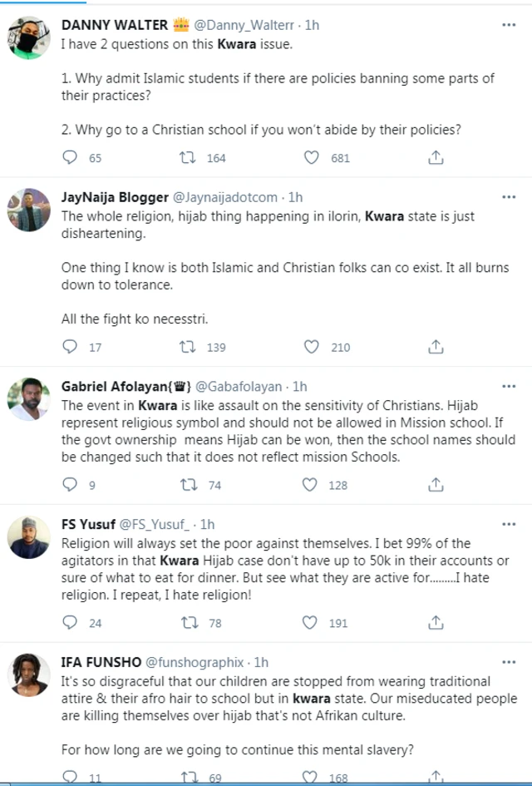Share Gabriel Afolayan's post
Viewport: 532px width, 786px height.
click(x=435, y=485)
